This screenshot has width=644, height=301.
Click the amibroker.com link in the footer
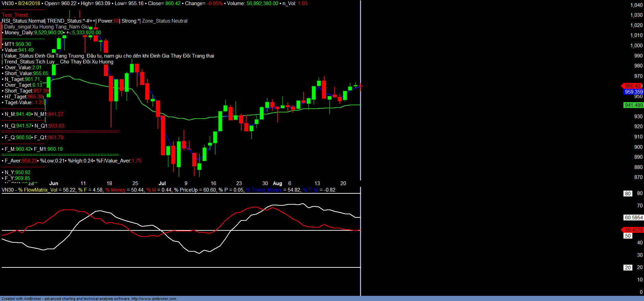pyautogui.click(x=154, y=299)
